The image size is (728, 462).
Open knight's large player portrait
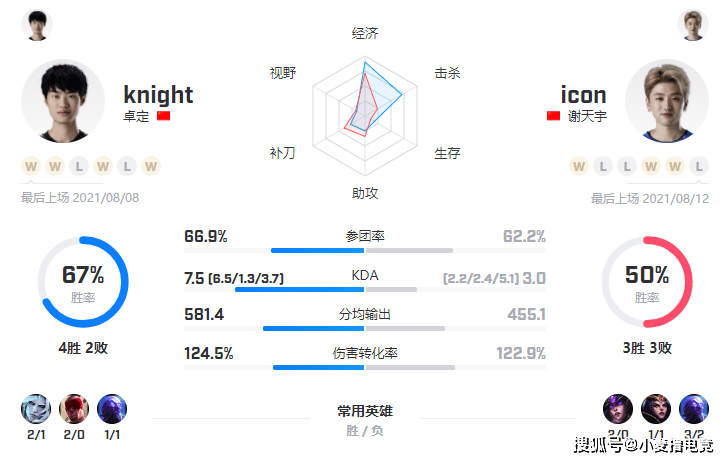click(63, 101)
